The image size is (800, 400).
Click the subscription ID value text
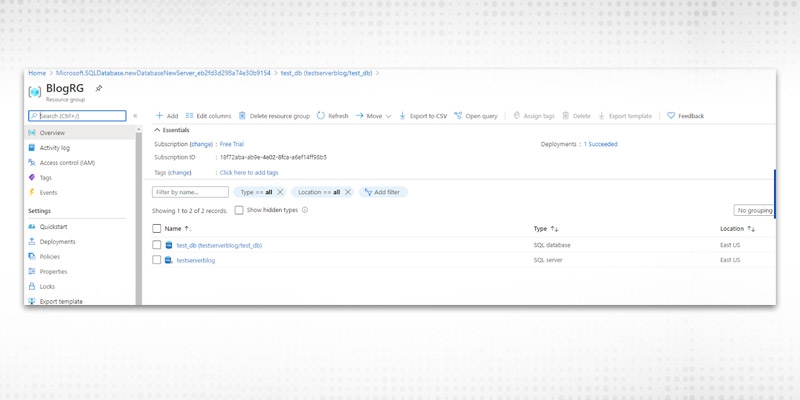273,157
